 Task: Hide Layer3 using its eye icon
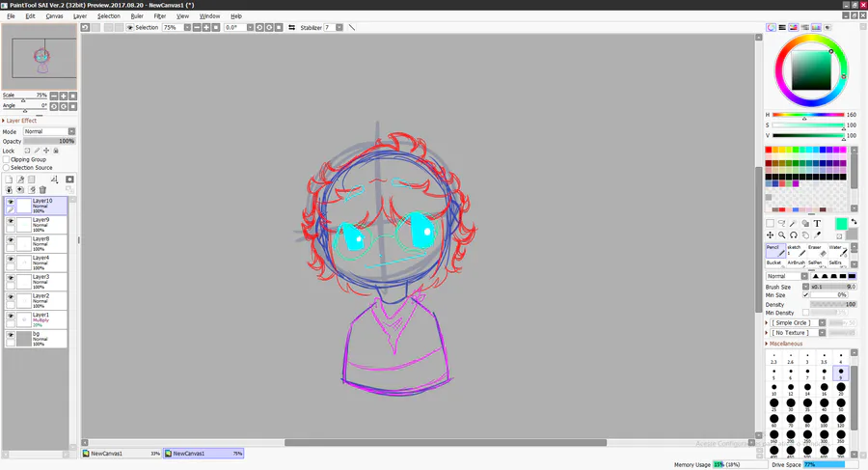pyautogui.click(x=11, y=278)
